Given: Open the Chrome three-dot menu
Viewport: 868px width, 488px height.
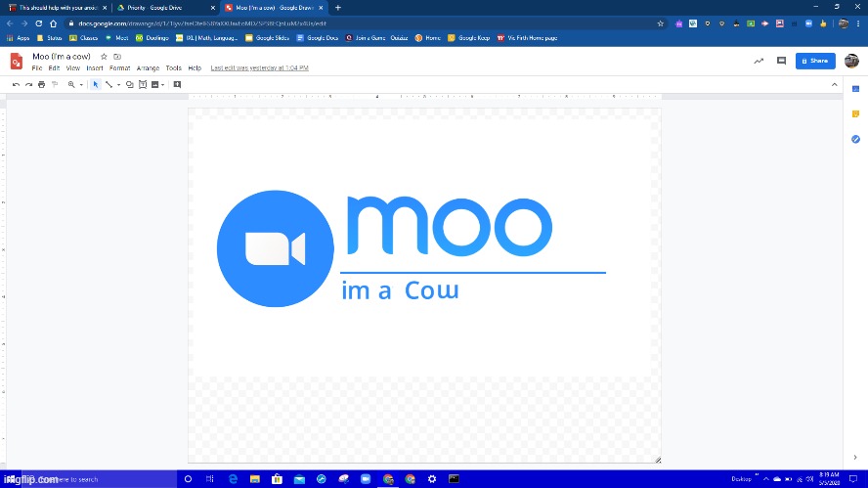Looking at the screenshot, I should click(x=858, y=23).
